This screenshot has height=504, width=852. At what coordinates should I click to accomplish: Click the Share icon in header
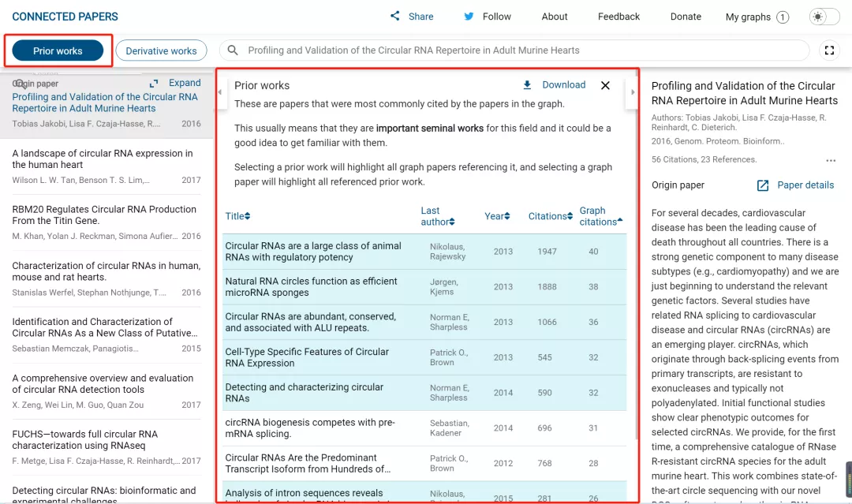coord(395,17)
